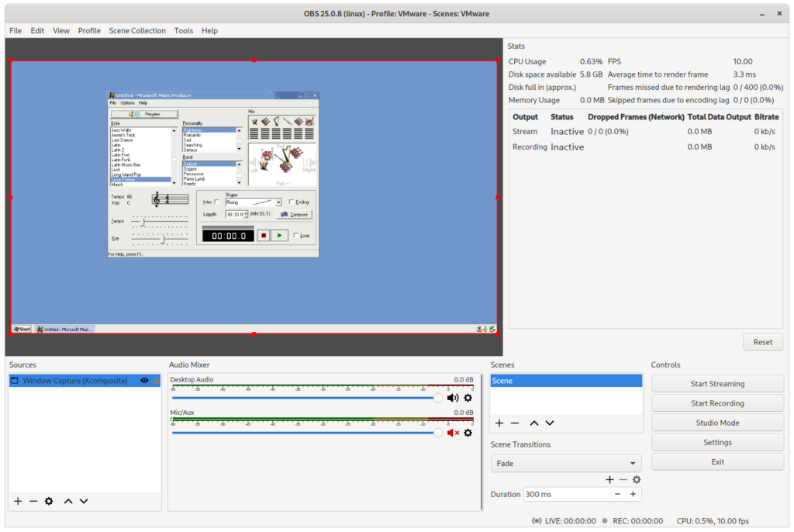The width and height of the screenshot is (794, 532).
Task: Click Style list down scroll arrow
Action: [174, 183]
